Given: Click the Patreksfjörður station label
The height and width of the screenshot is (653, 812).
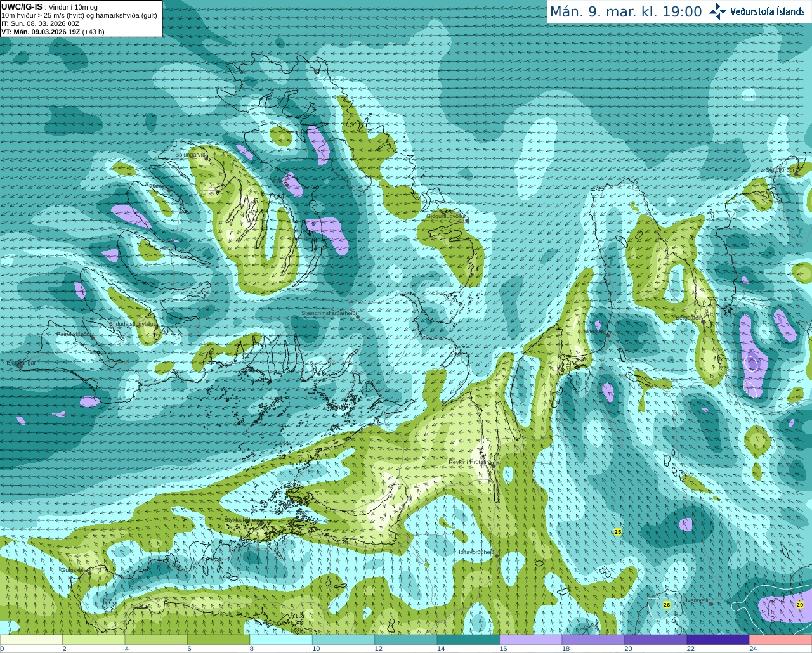Looking at the screenshot, I should [x=75, y=333].
